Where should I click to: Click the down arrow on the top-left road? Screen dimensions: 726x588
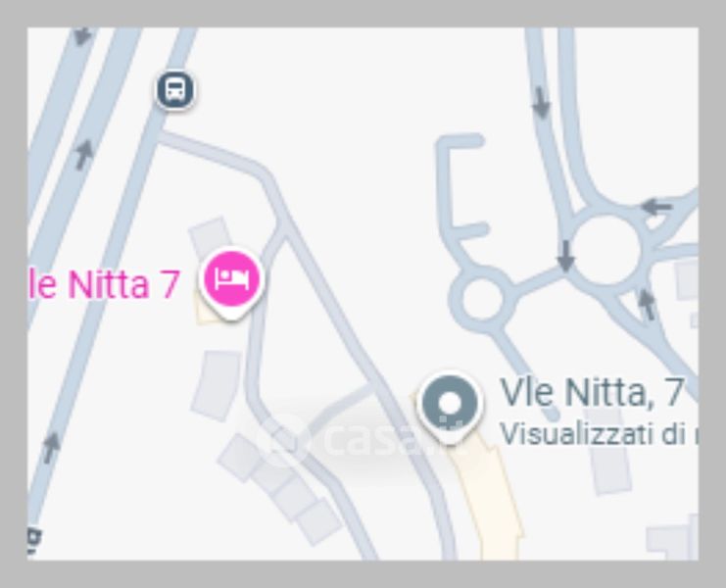[x=83, y=36]
